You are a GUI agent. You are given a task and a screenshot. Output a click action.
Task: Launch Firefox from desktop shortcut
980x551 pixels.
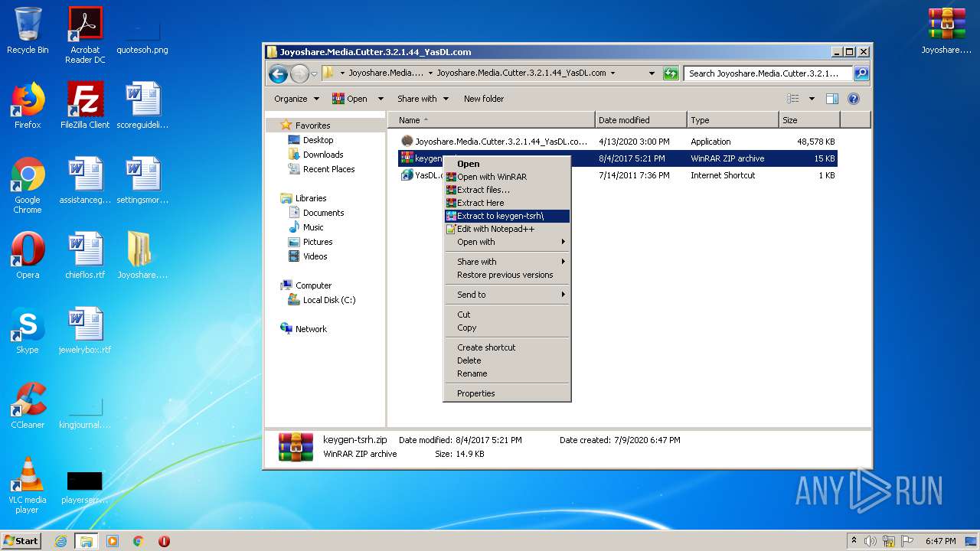click(28, 106)
